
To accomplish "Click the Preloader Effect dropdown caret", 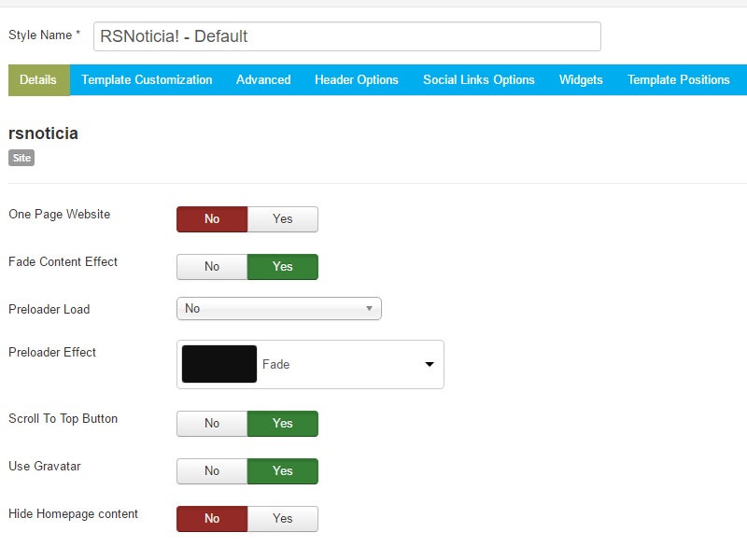I will (430, 364).
